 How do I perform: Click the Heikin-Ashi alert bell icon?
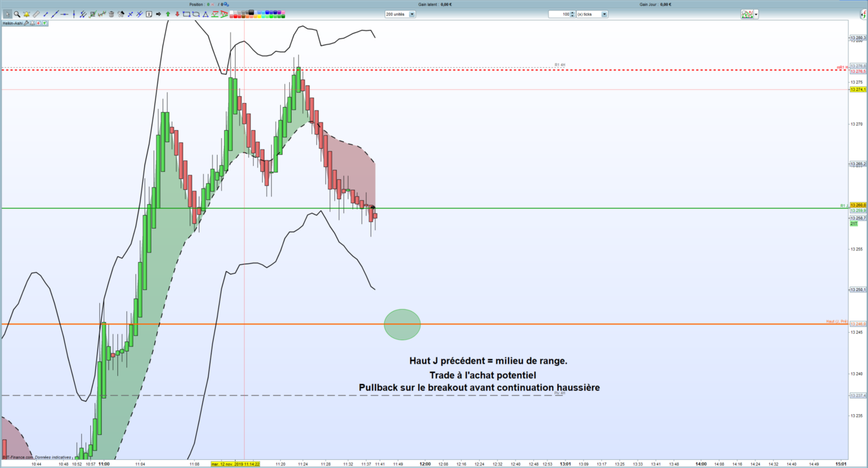[32, 24]
